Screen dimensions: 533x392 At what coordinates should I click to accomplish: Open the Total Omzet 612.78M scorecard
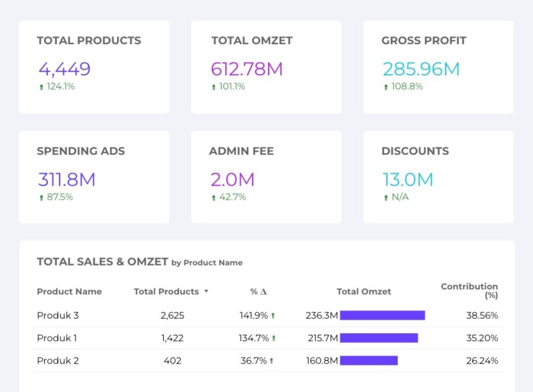pos(266,67)
